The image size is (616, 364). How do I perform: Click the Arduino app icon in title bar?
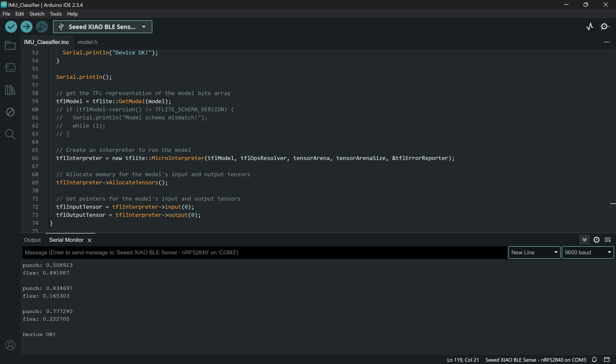[x=4, y=5]
